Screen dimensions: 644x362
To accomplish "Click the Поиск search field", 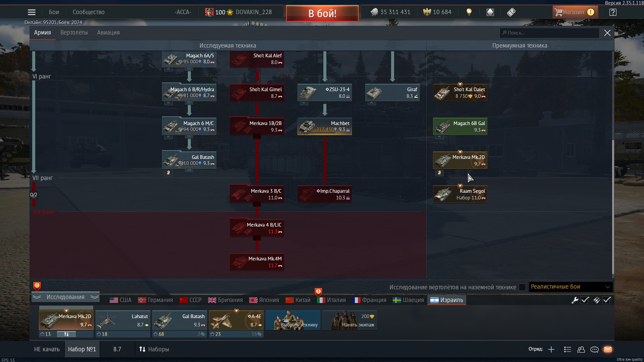I will coord(550,33).
